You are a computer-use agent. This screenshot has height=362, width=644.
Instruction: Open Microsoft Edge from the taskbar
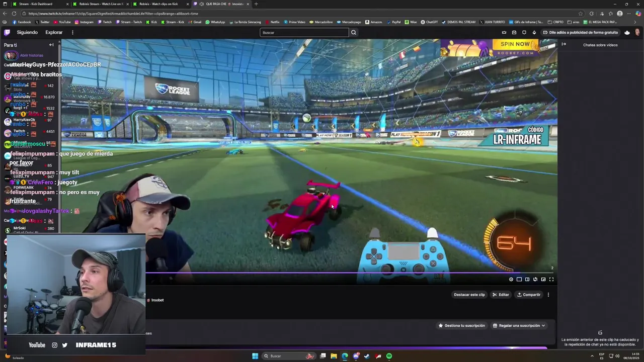pos(345,356)
